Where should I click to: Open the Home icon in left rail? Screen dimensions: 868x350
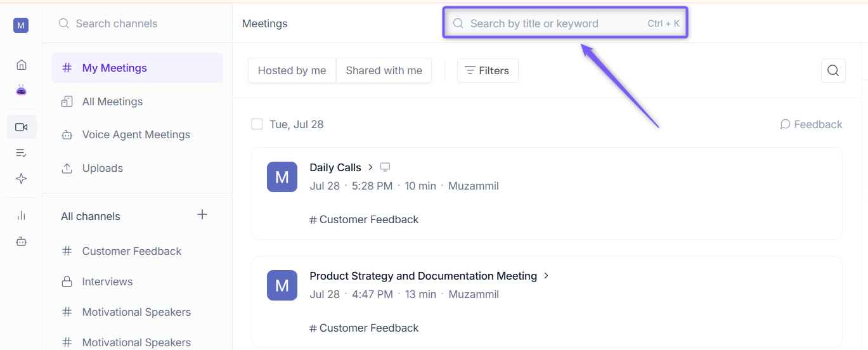[x=21, y=65]
